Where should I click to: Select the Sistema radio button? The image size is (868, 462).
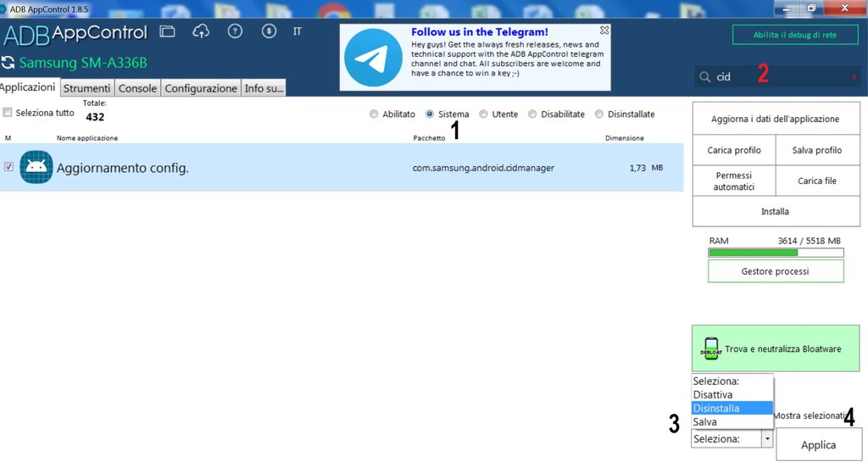430,114
